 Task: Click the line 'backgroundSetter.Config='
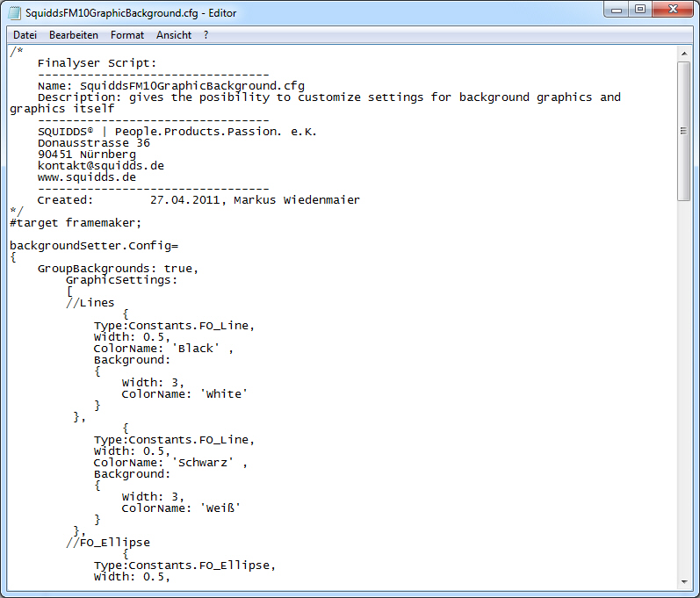click(x=94, y=246)
